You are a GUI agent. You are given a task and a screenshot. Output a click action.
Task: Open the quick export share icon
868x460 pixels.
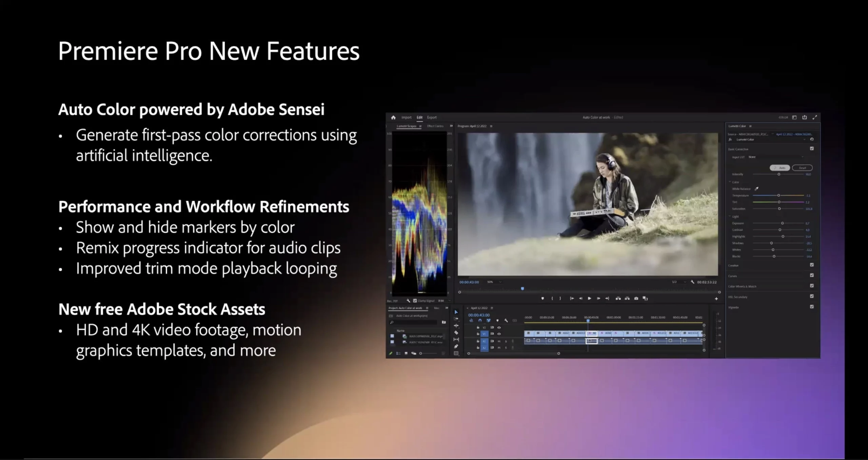805,117
